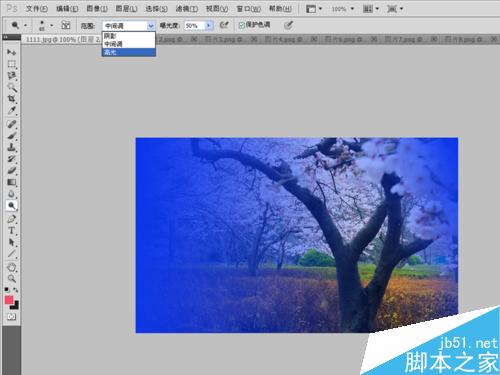Toggle Quick Mask mode button
The image size is (500, 375).
pos(11,317)
